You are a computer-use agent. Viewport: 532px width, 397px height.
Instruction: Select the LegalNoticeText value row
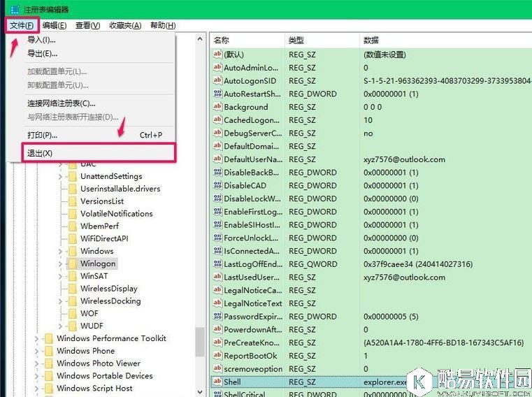371,303
